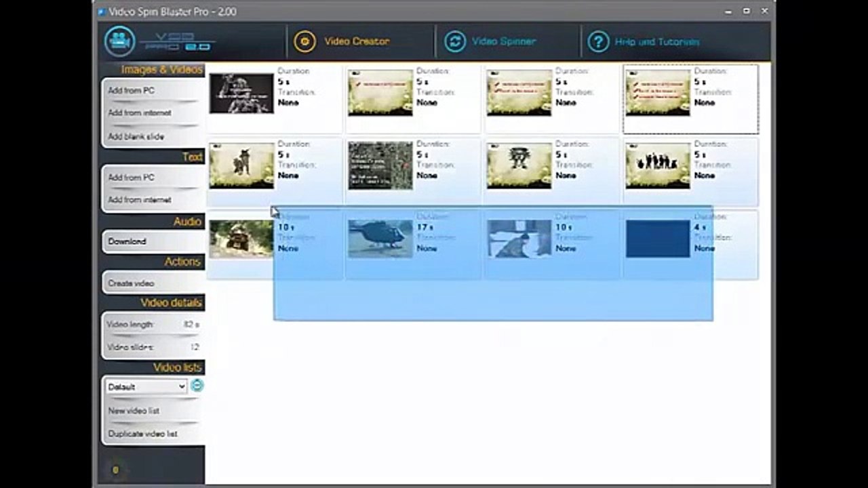Click the Video length value 82 s
Viewport: 868px width, 488px height.
point(191,325)
